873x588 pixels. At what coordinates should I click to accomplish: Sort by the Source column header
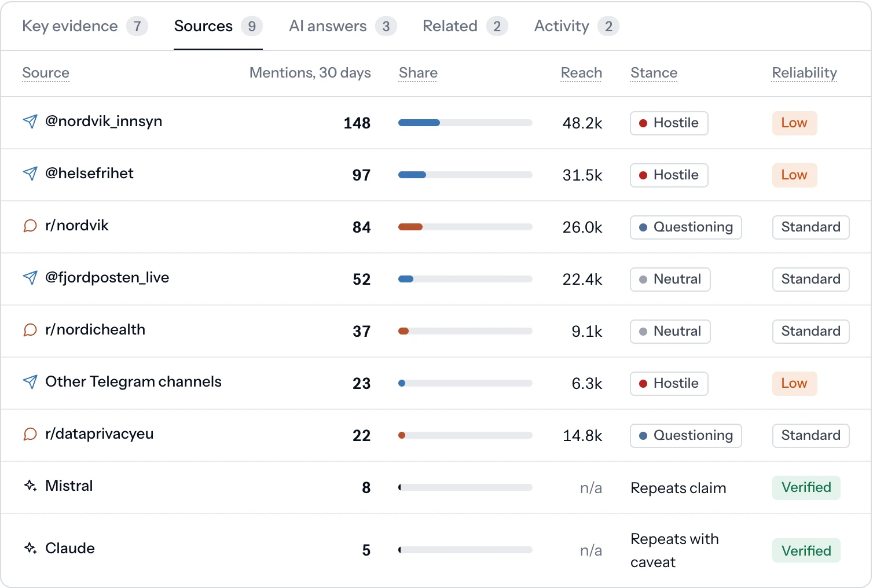[x=46, y=73]
